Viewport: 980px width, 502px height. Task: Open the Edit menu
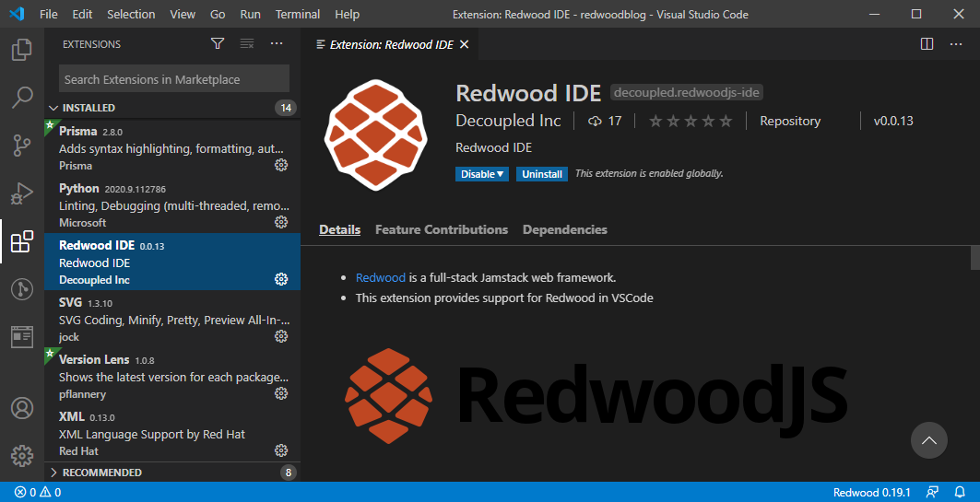[82, 14]
